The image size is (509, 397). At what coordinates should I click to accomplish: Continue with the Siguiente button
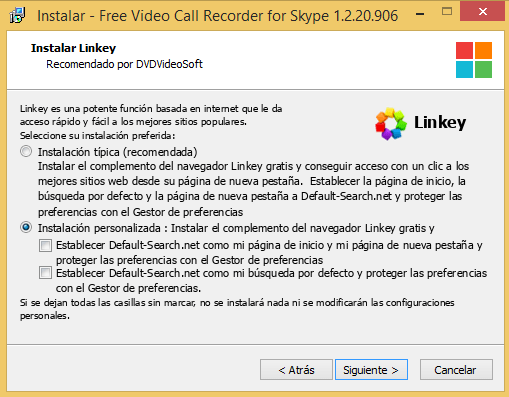(x=371, y=370)
